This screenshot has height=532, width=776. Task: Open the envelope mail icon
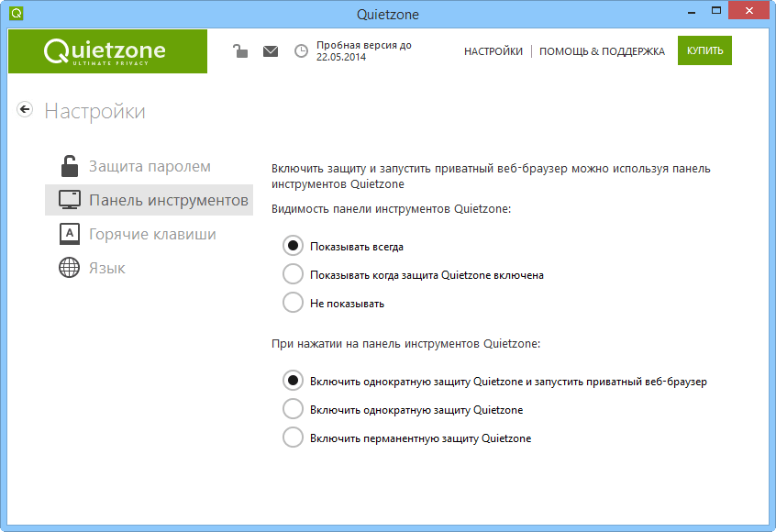point(271,51)
